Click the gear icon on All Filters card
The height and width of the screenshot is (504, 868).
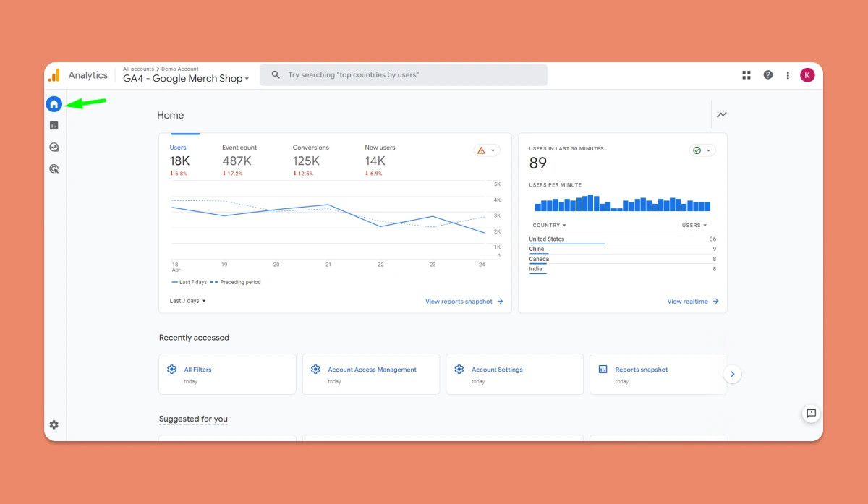(171, 369)
